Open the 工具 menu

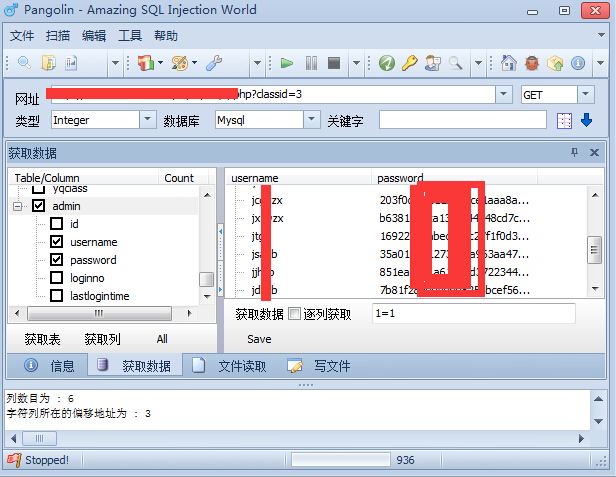pyautogui.click(x=130, y=36)
